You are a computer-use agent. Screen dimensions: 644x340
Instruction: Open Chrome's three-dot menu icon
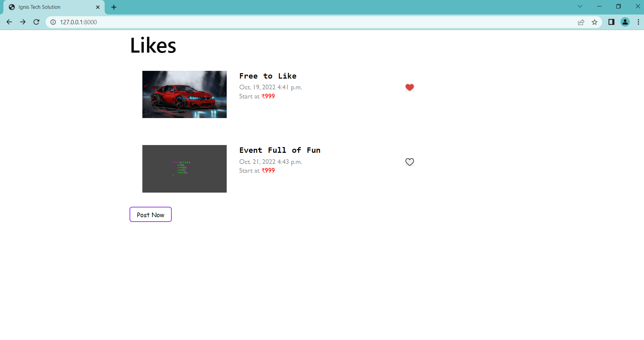pos(638,22)
